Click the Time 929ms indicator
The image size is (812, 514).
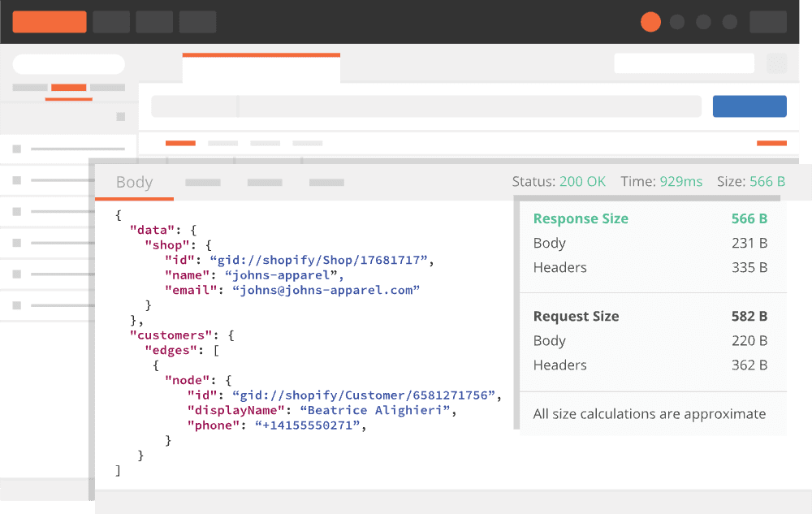coord(661,182)
